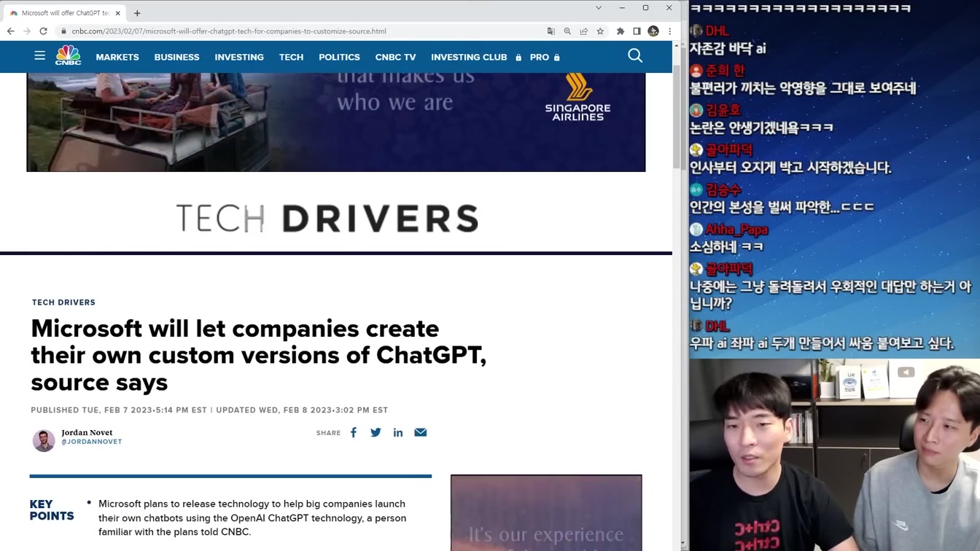Open Chrome's three-dot menu

click(669, 31)
